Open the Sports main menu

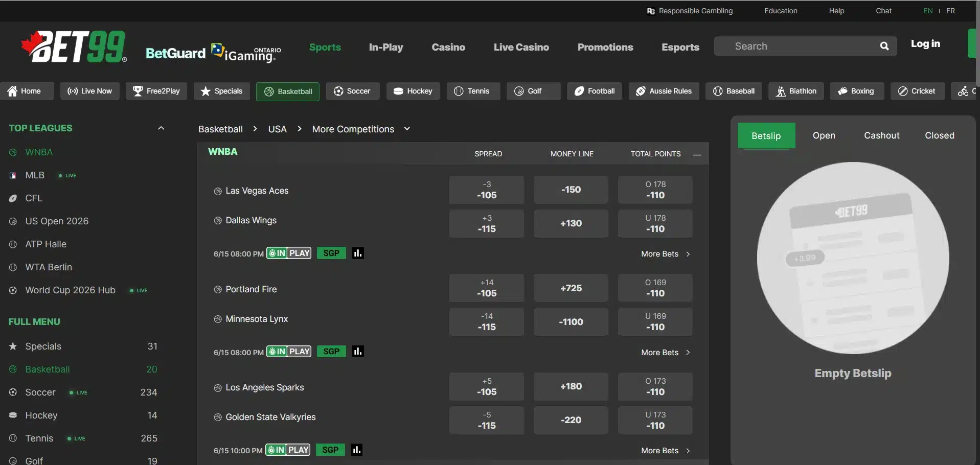point(325,47)
